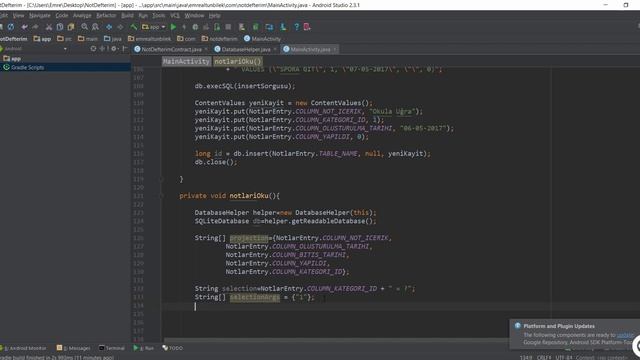Close the DatabaseHelper.java tab
This screenshot has height=360, width=640.
click(x=275, y=49)
